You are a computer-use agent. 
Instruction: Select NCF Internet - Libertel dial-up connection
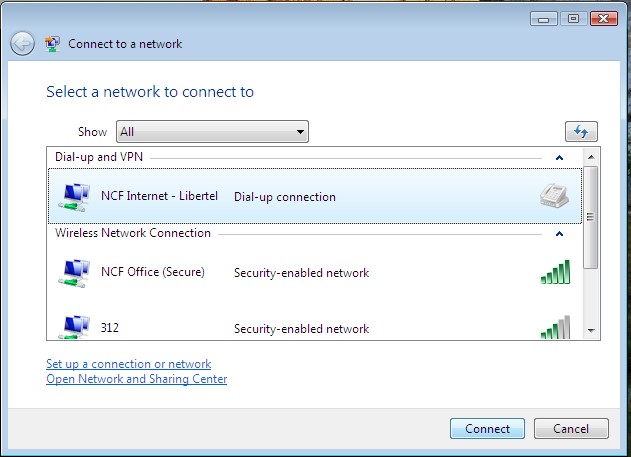(x=315, y=196)
